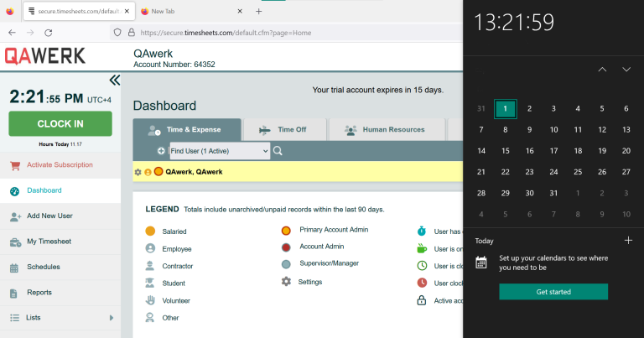The width and height of the screenshot is (644, 338).
Task: Go to previous month with up chevron
Action: tap(602, 70)
